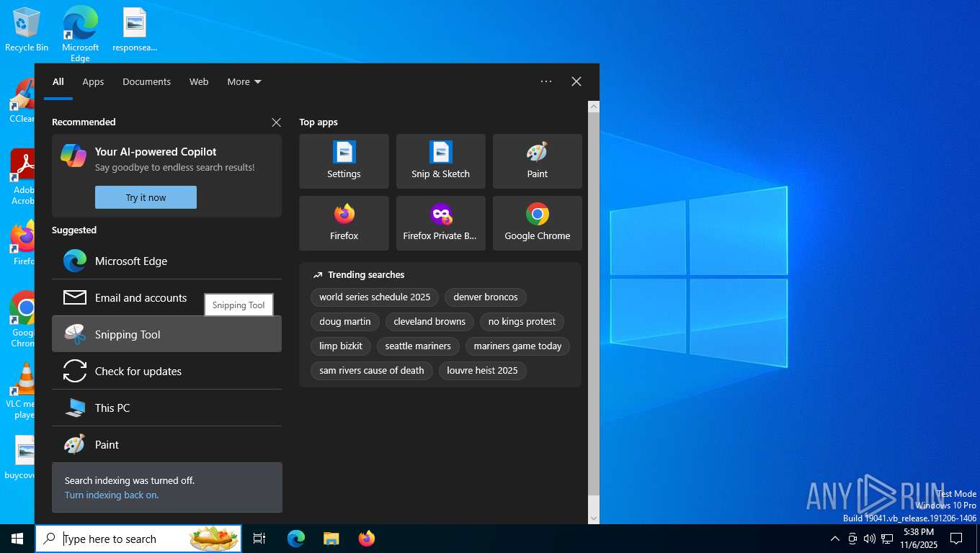Open Recycle Bin on desktop
Screen dimensions: 980x553
pos(27,30)
